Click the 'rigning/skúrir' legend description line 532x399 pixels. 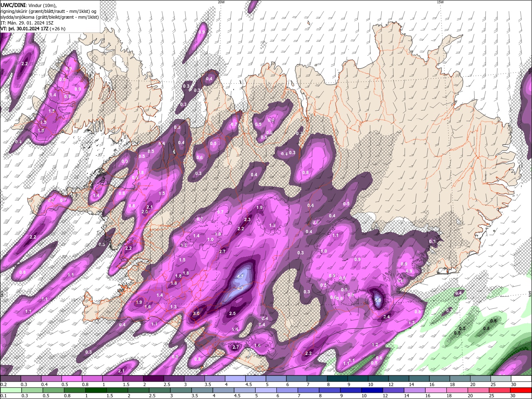coord(49,11)
